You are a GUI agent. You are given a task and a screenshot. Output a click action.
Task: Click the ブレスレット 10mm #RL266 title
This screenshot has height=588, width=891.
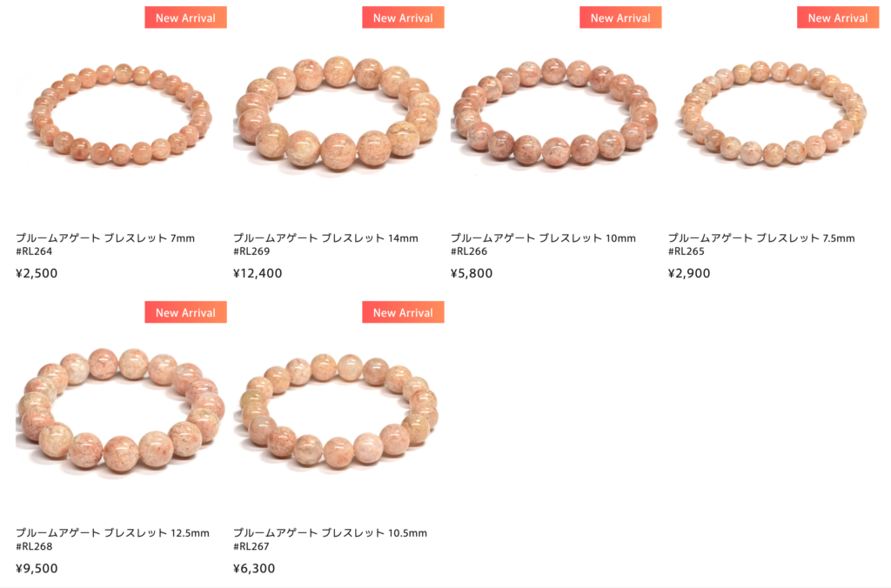point(543,244)
